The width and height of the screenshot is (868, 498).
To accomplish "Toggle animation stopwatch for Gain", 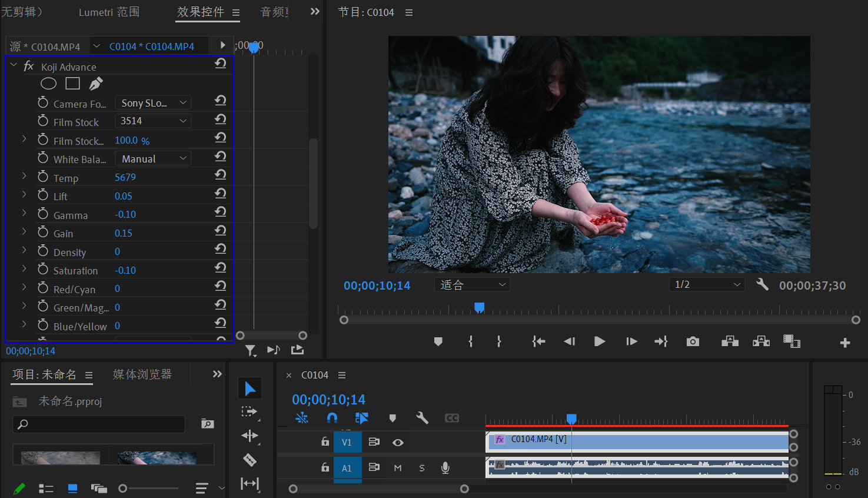I will pyautogui.click(x=43, y=232).
